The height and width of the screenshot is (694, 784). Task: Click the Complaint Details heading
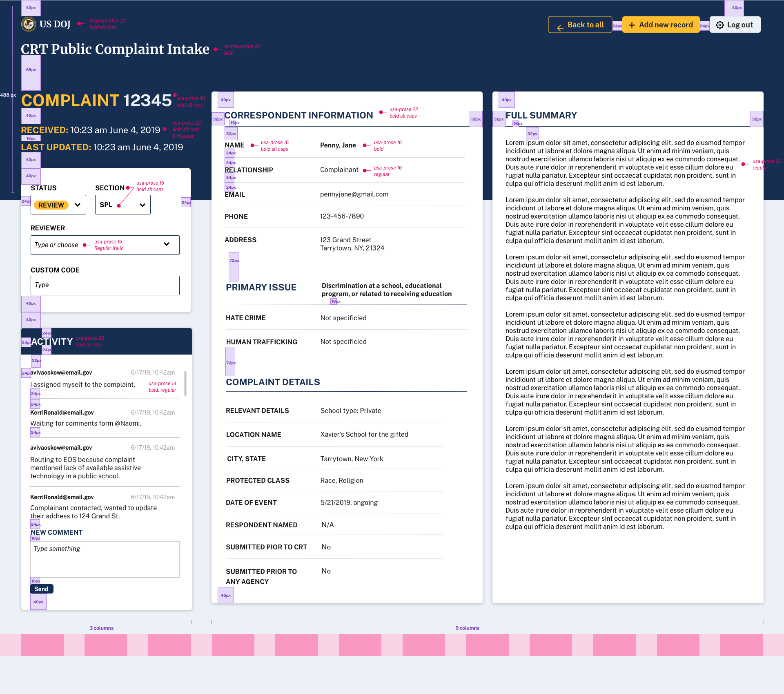[x=273, y=382]
